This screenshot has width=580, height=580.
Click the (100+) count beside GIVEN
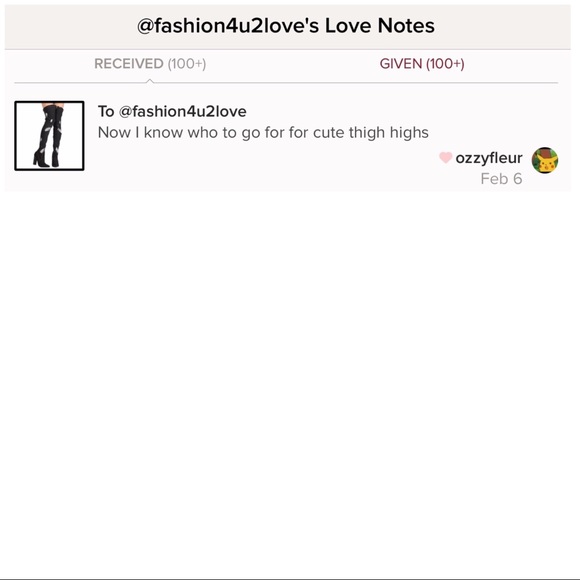445,64
